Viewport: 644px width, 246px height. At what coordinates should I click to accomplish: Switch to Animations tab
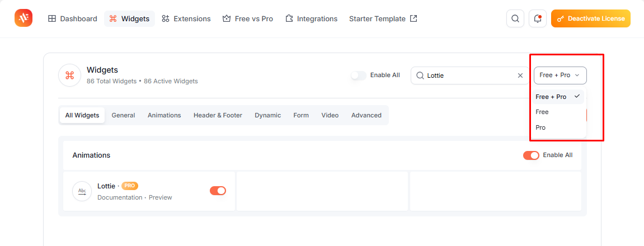point(164,115)
